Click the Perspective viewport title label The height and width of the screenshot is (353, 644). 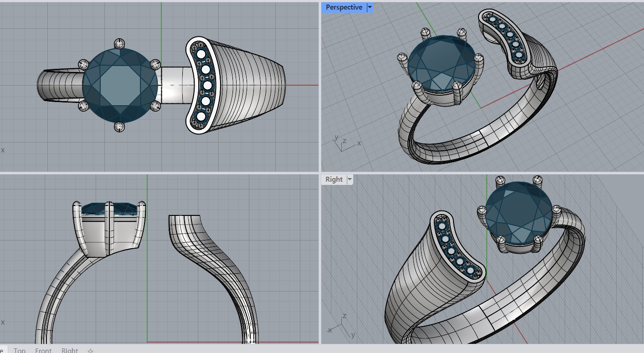(x=344, y=7)
